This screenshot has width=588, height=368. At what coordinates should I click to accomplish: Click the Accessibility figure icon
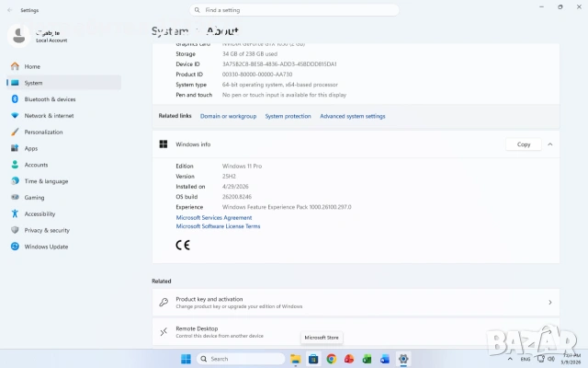[15, 213]
